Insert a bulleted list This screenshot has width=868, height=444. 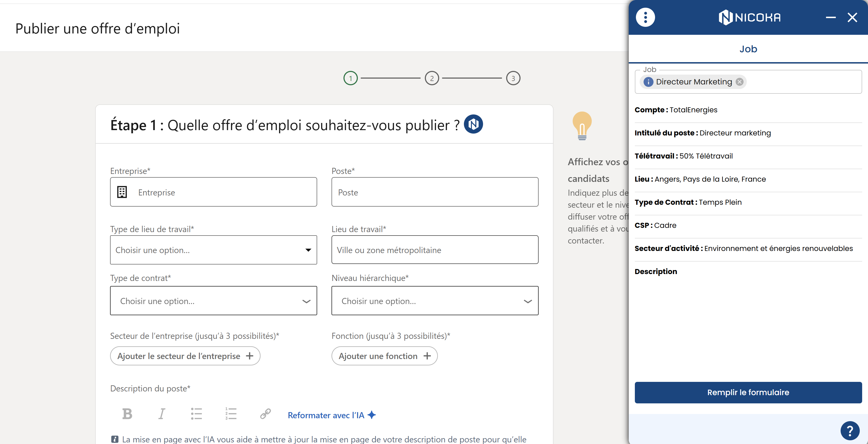(196, 414)
